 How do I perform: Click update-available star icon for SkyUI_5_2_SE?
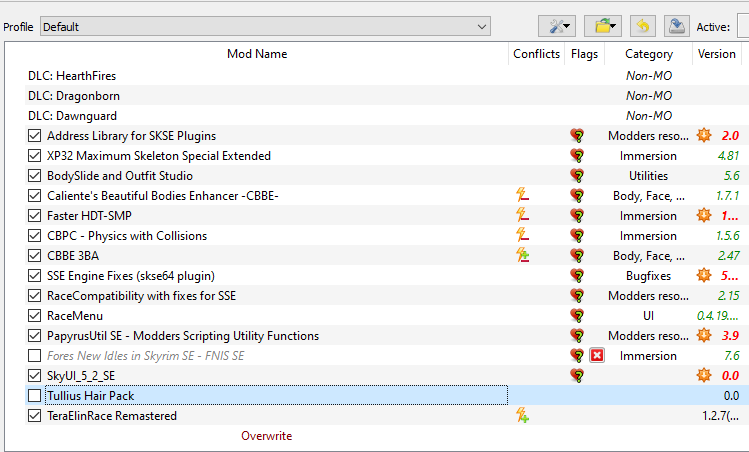click(704, 376)
